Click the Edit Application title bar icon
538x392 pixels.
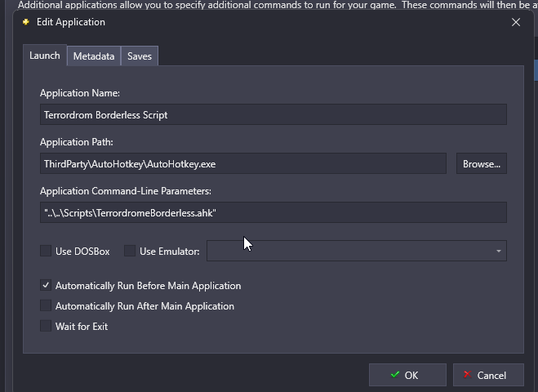(x=25, y=22)
